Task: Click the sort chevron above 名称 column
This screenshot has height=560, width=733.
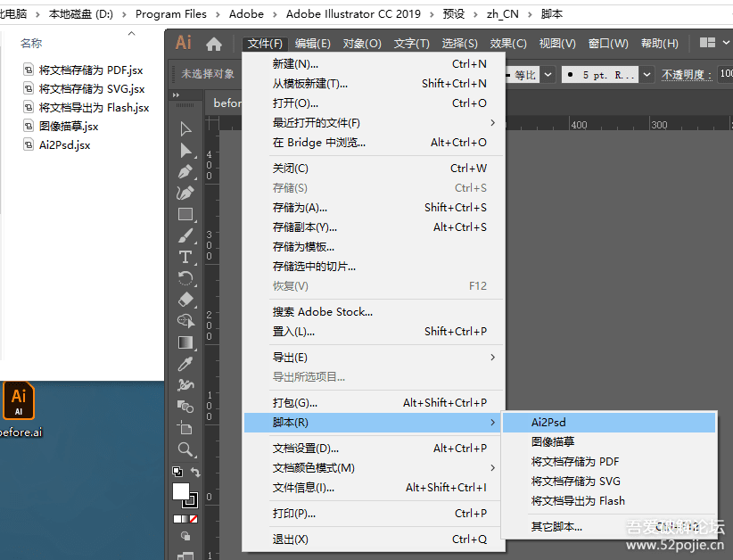Action: click(x=132, y=33)
